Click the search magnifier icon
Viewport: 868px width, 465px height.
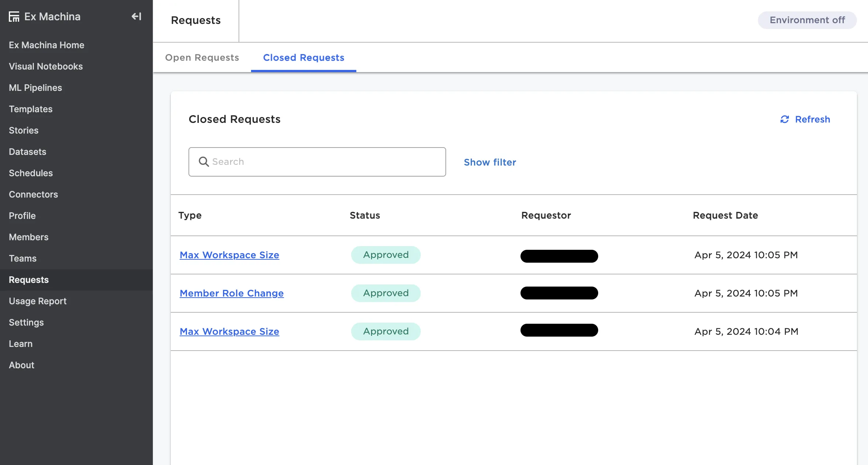click(204, 161)
